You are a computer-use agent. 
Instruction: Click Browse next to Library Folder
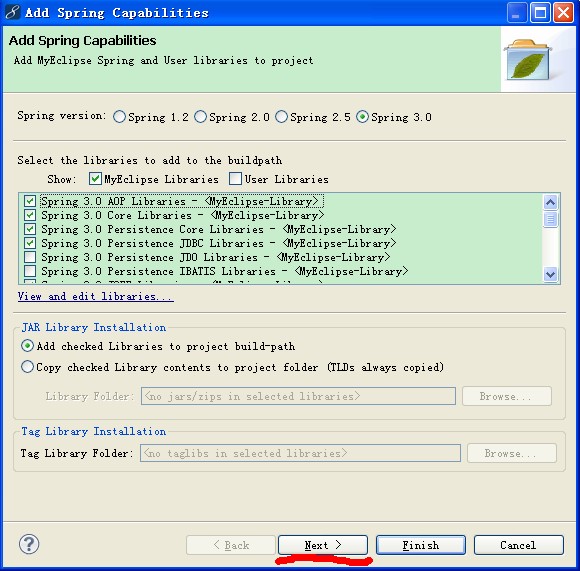click(506, 396)
